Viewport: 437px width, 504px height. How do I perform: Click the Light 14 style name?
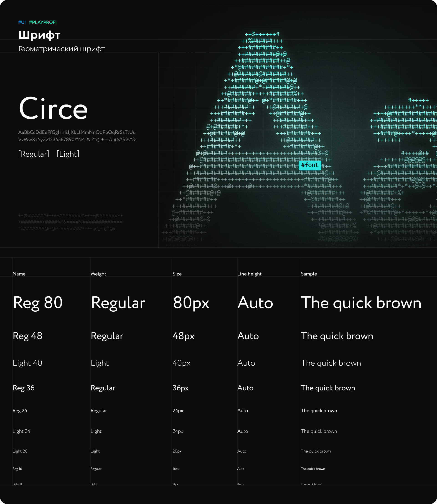tap(17, 484)
